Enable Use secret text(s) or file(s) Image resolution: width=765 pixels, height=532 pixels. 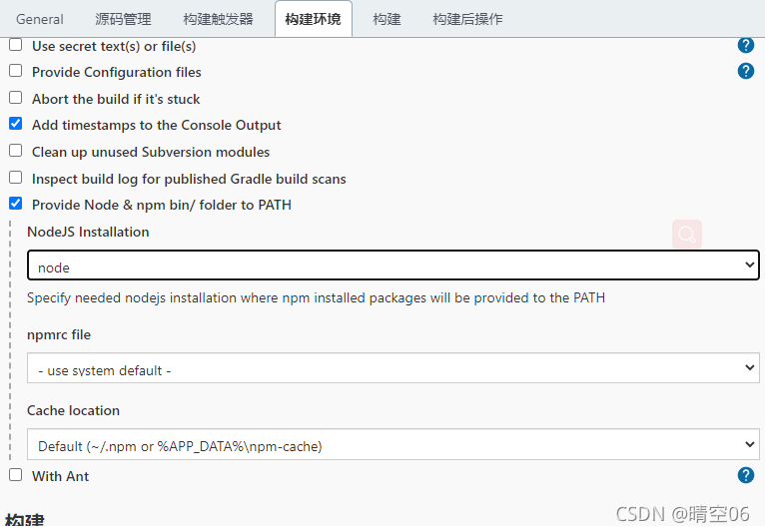tap(15, 45)
